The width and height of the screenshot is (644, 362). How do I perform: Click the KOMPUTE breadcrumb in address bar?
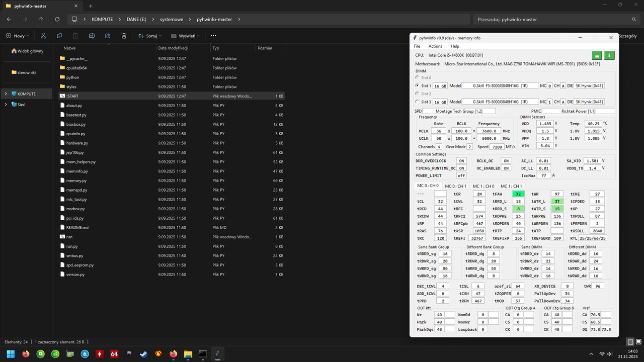[x=102, y=19]
